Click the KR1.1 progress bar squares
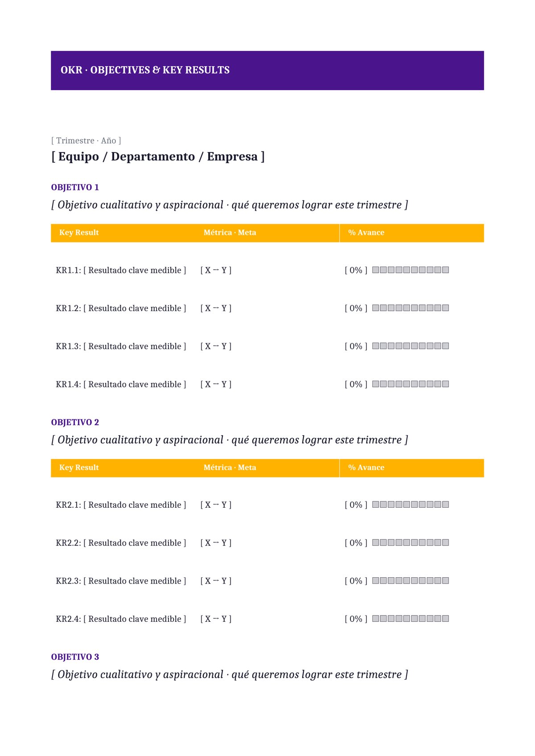 [410, 270]
